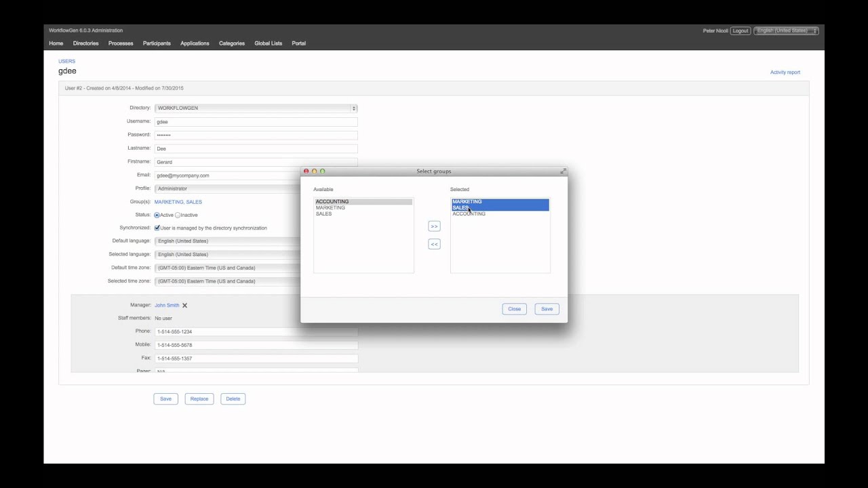Viewport: 868px width, 488px height.
Task: Open the Default language dropdown
Action: pos(228,241)
